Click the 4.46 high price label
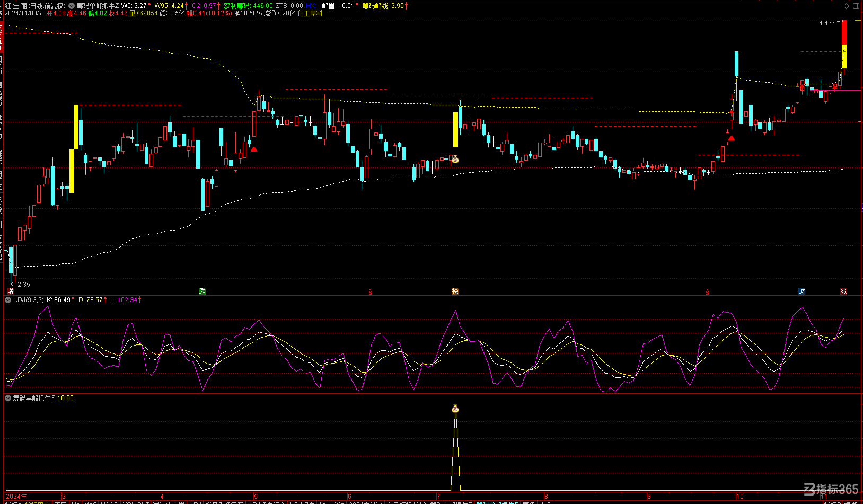This screenshot has height=504, width=863. [825, 23]
